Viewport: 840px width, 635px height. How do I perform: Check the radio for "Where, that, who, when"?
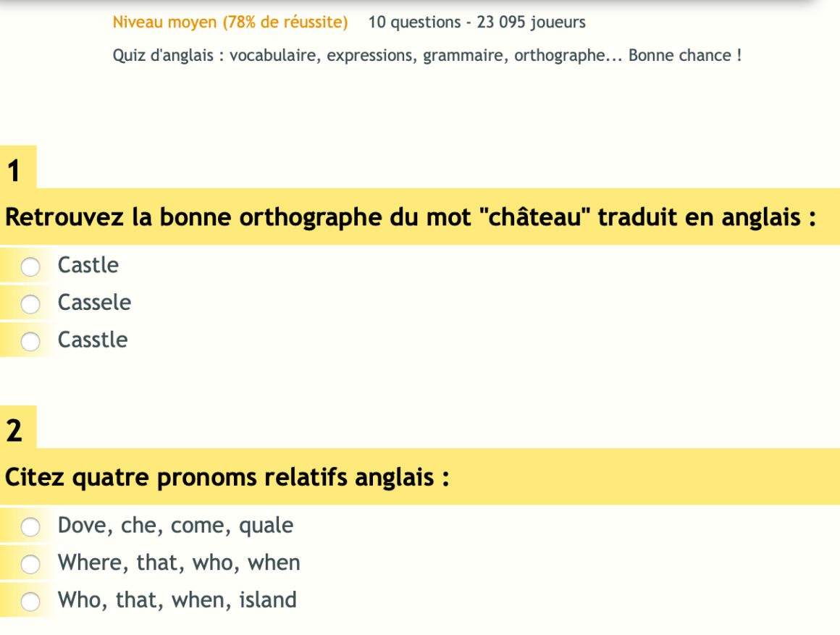[x=30, y=564]
